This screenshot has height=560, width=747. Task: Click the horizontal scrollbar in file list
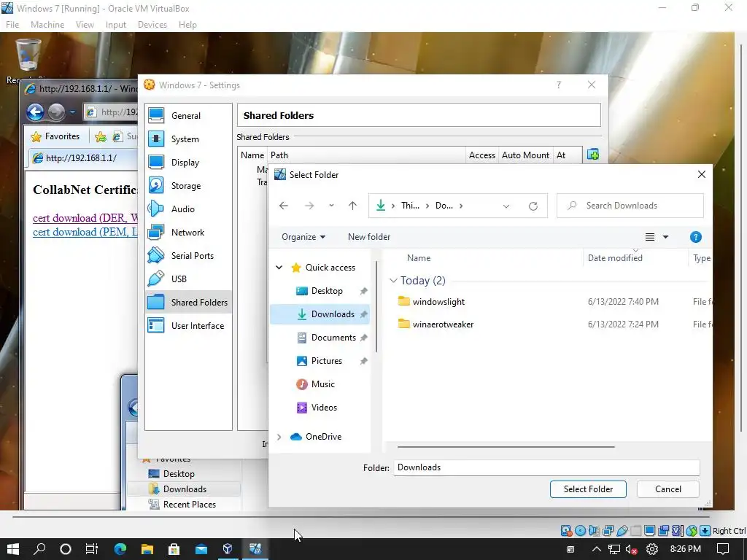506,447
